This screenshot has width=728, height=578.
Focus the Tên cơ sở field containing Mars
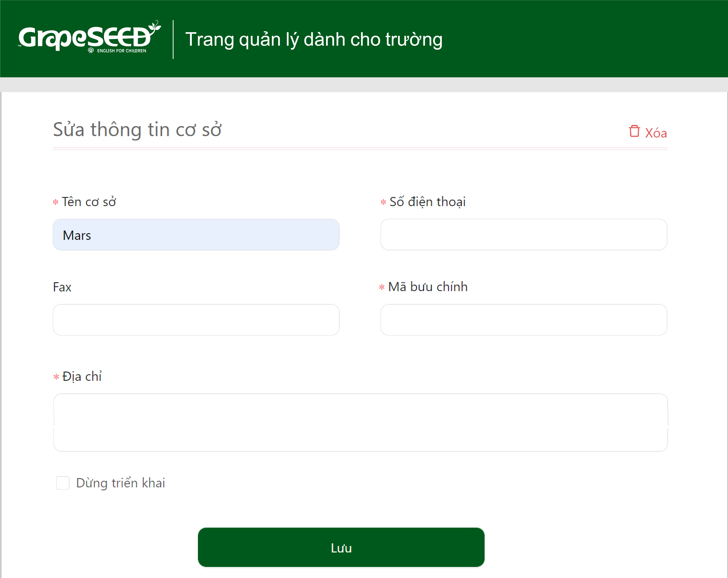(x=196, y=235)
